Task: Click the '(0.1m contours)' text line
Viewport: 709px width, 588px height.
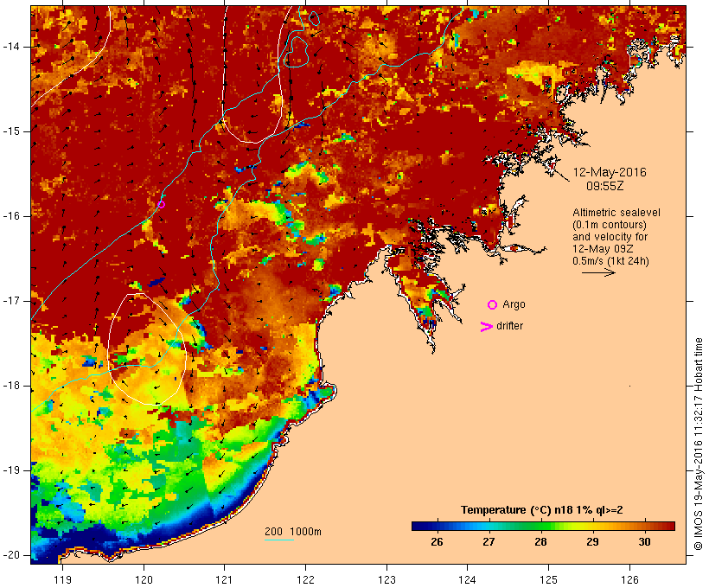Action: click(x=610, y=225)
